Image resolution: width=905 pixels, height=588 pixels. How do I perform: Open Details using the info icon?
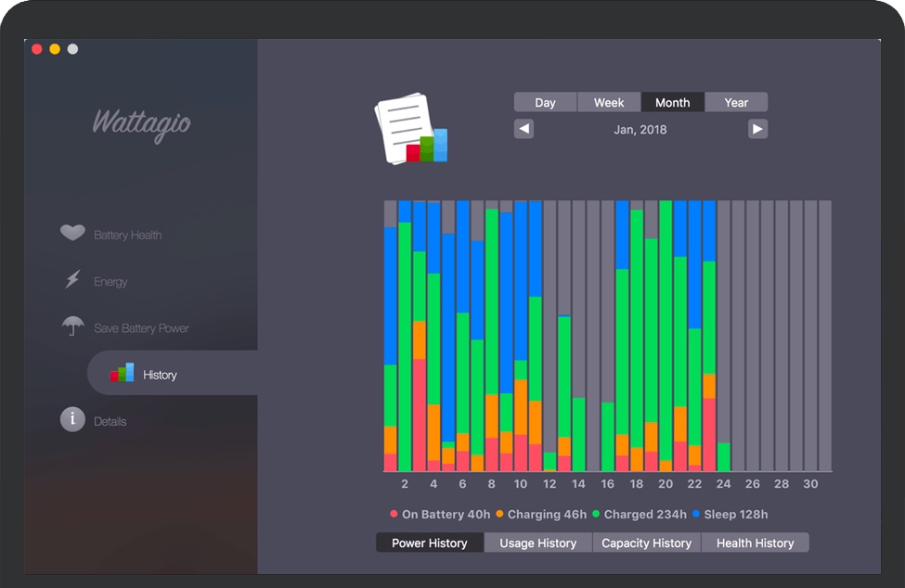(x=72, y=419)
